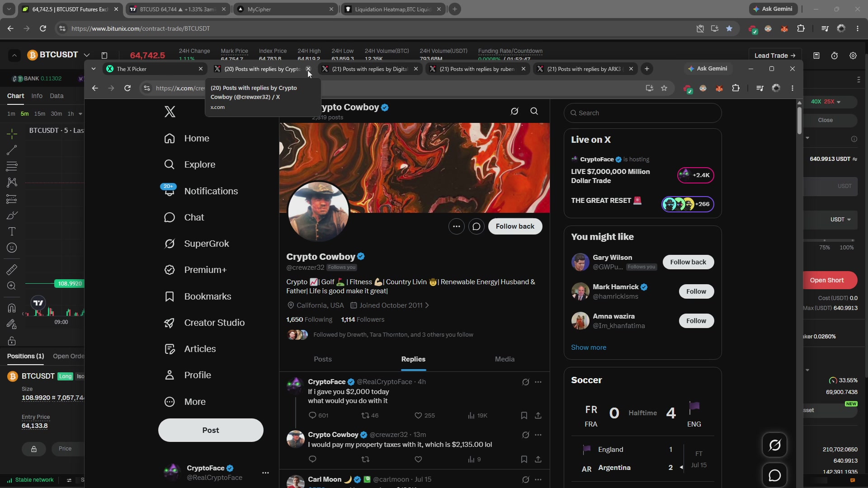Image resolution: width=868 pixels, height=488 pixels.
Task: Open USDT unit dropdown in order panel
Action: click(840, 220)
